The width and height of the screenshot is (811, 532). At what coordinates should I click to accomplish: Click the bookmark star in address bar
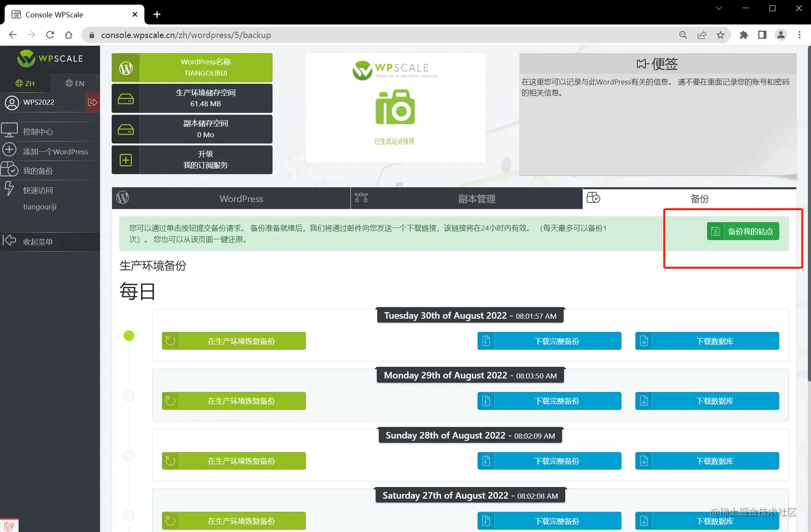click(x=720, y=34)
